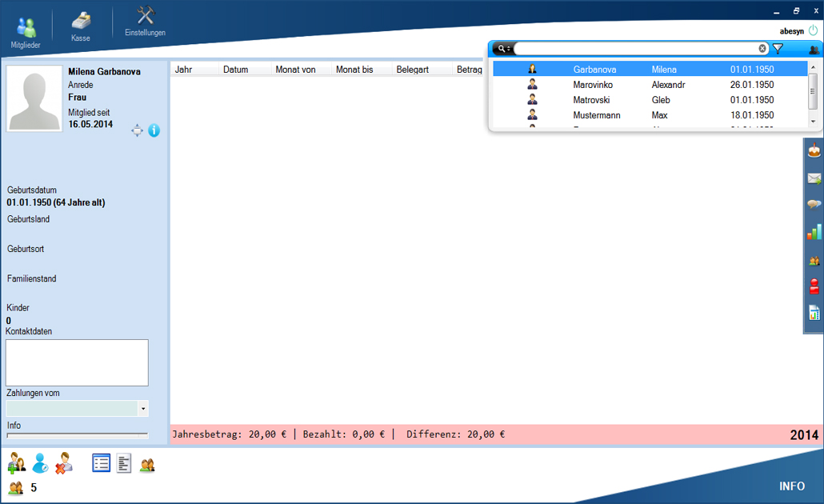Click the edit member icon

coord(40,463)
